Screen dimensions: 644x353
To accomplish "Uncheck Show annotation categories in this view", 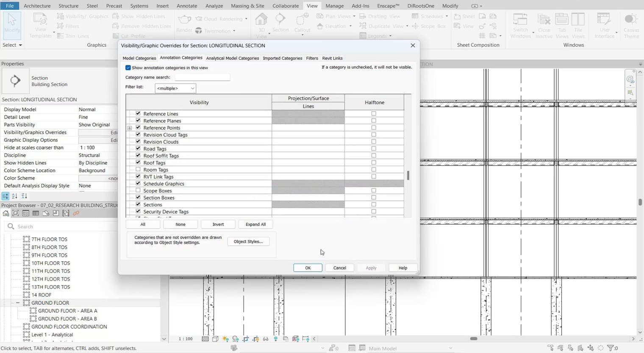I will [x=128, y=68].
